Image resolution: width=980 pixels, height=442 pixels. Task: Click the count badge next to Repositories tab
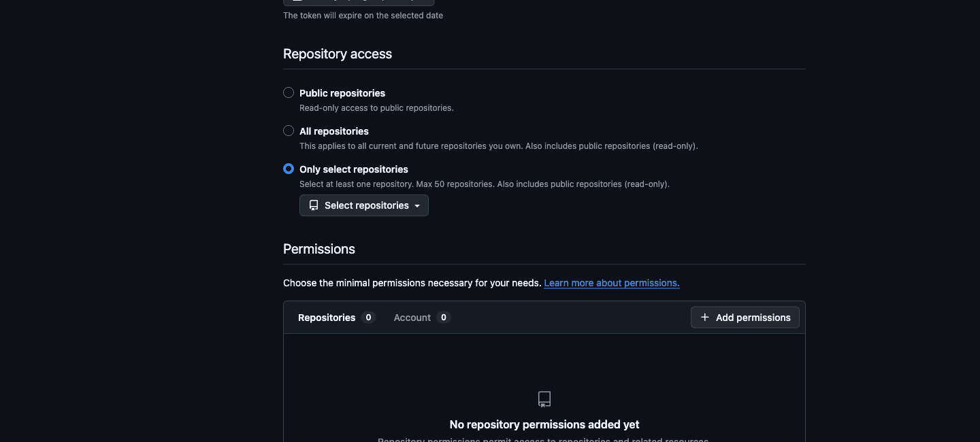coord(368,318)
